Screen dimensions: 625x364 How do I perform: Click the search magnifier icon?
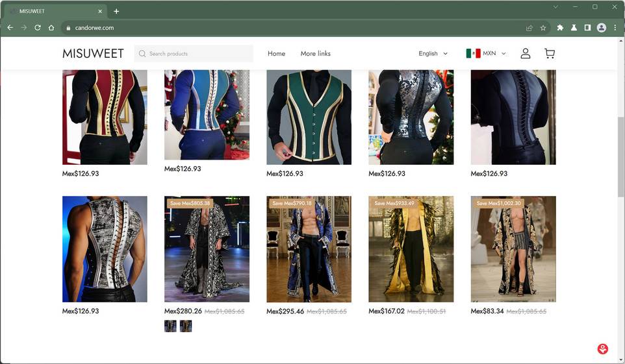click(142, 53)
